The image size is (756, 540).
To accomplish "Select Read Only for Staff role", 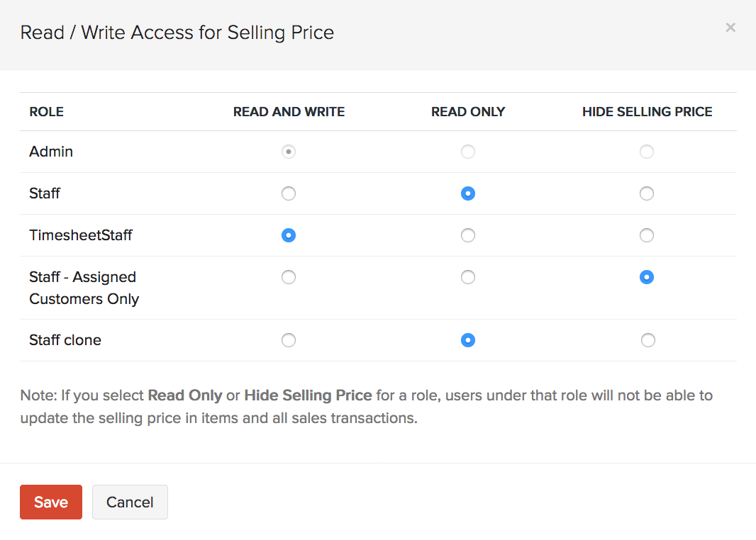I will [x=468, y=193].
